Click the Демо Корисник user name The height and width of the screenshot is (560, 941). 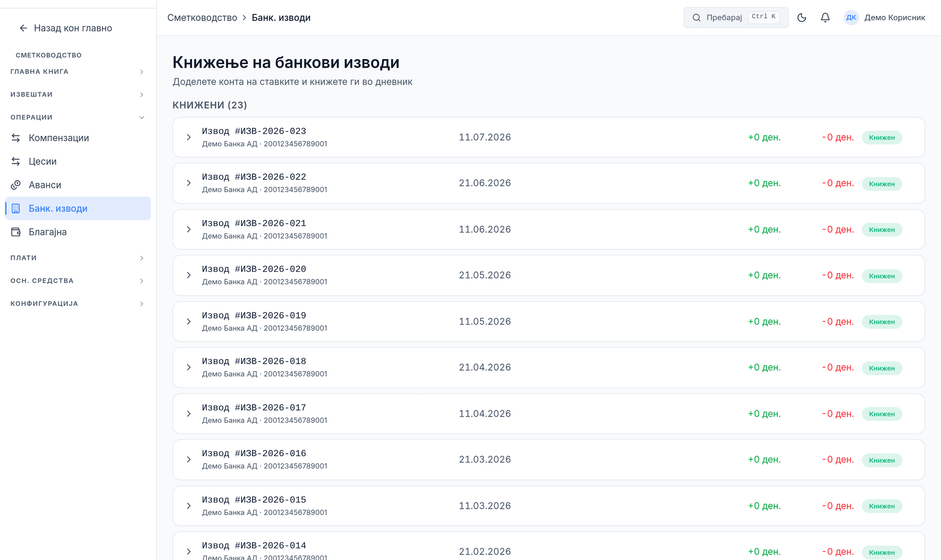894,18
